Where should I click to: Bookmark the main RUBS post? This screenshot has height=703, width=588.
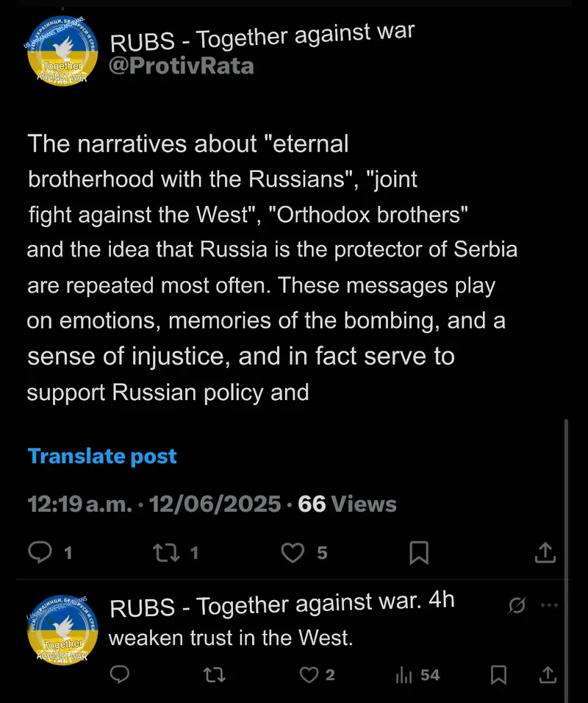click(x=419, y=552)
